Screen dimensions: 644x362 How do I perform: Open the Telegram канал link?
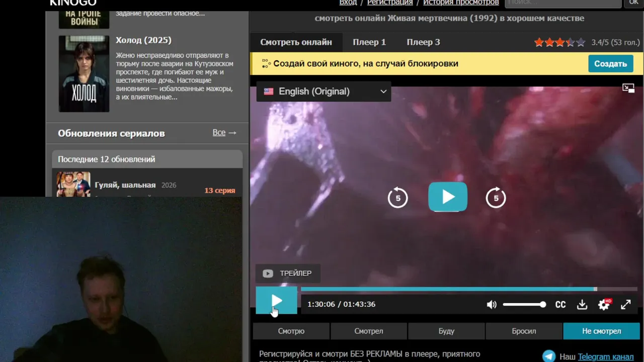click(x=606, y=356)
